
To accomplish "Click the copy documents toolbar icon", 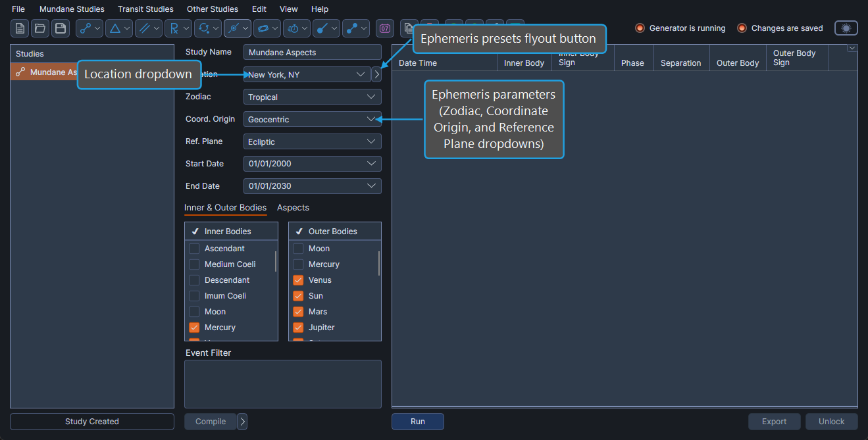I will tap(407, 28).
